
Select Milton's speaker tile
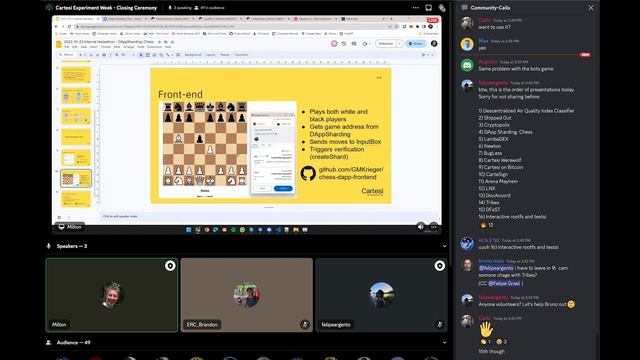(x=112, y=295)
